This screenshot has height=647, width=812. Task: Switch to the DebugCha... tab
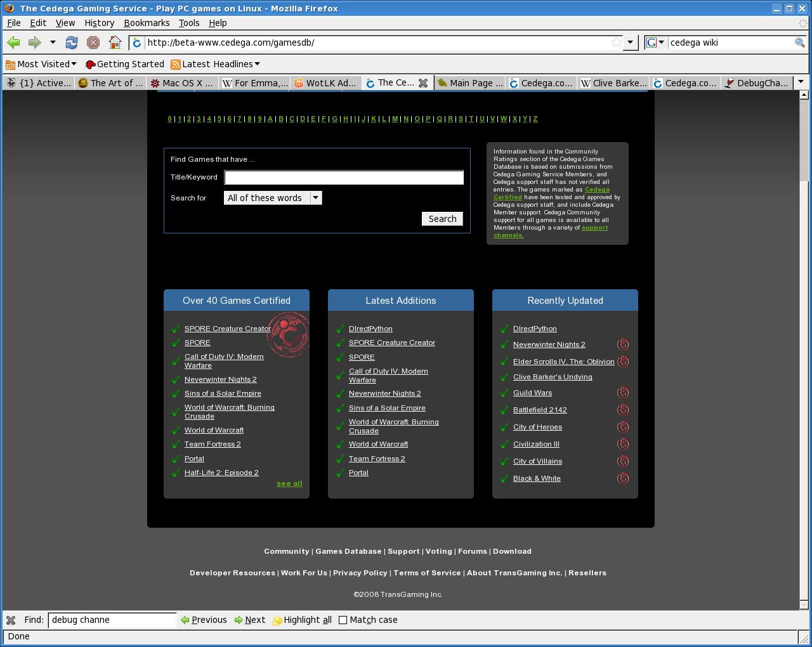(757, 83)
